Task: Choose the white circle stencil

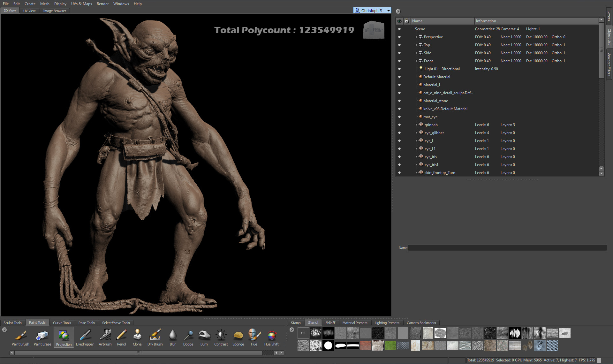Action: click(x=328, y=345)
